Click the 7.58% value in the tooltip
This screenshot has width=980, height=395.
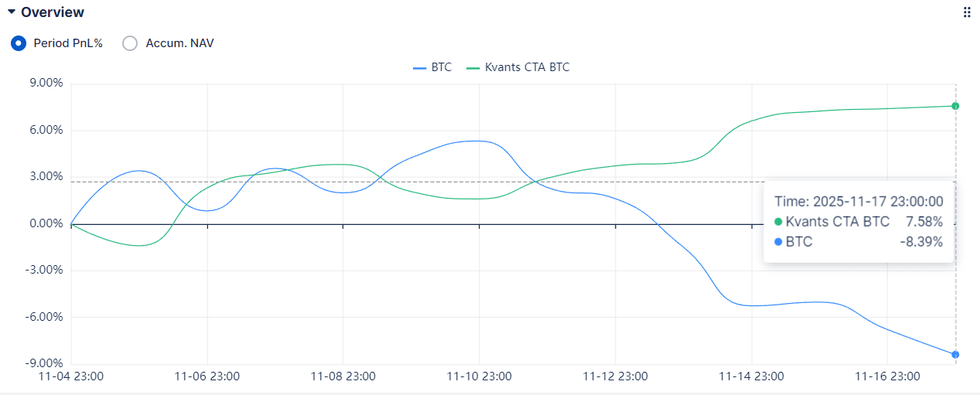924,222
